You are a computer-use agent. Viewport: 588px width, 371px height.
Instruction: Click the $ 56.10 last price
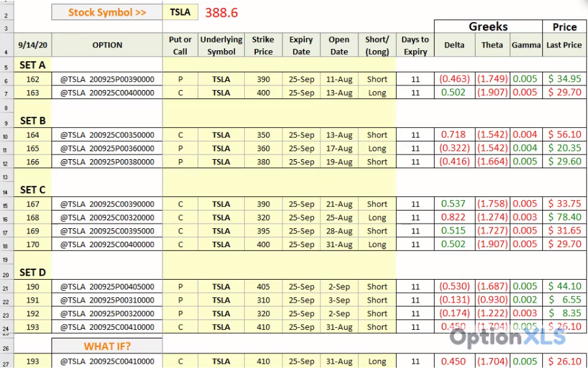(x=565, y=134)
